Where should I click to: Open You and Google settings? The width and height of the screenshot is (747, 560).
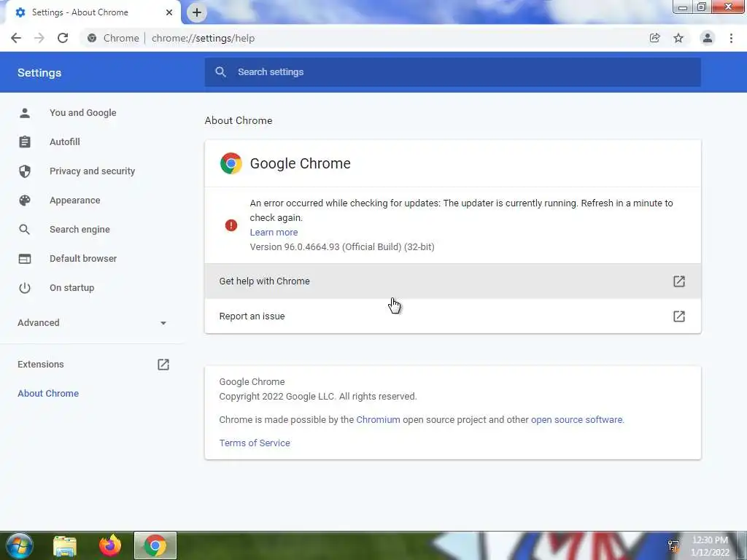pos(83,113)
